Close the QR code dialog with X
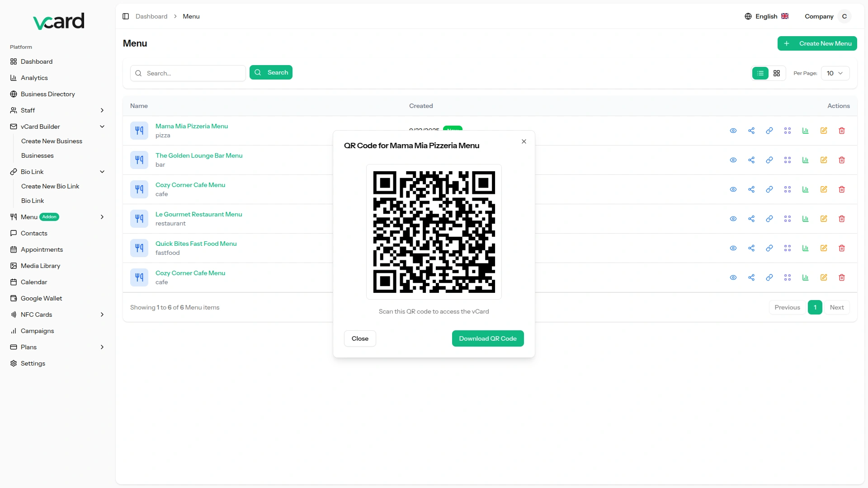The height and width of the screenshot is (488, 868). point(524,141)
